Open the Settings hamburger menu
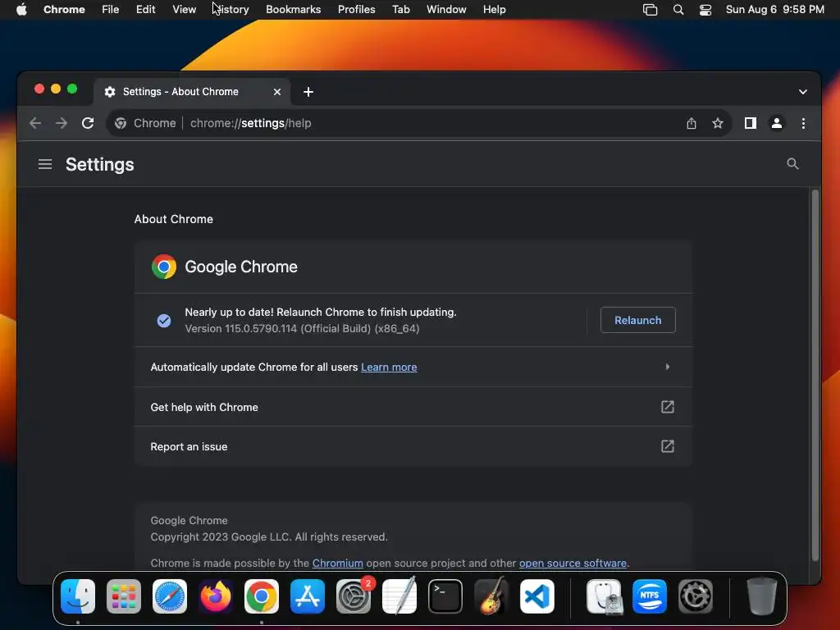The height and width of the screenshot is (630, 840). [45, 164]
